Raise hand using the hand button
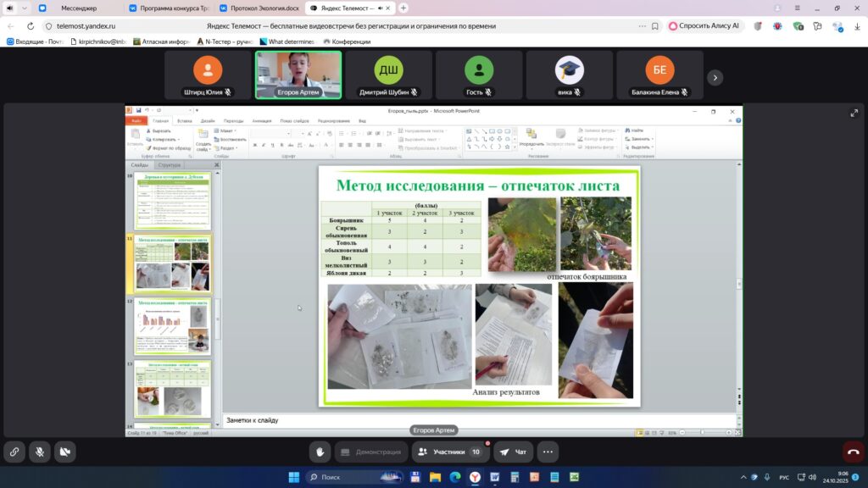 tap(319, 452)
